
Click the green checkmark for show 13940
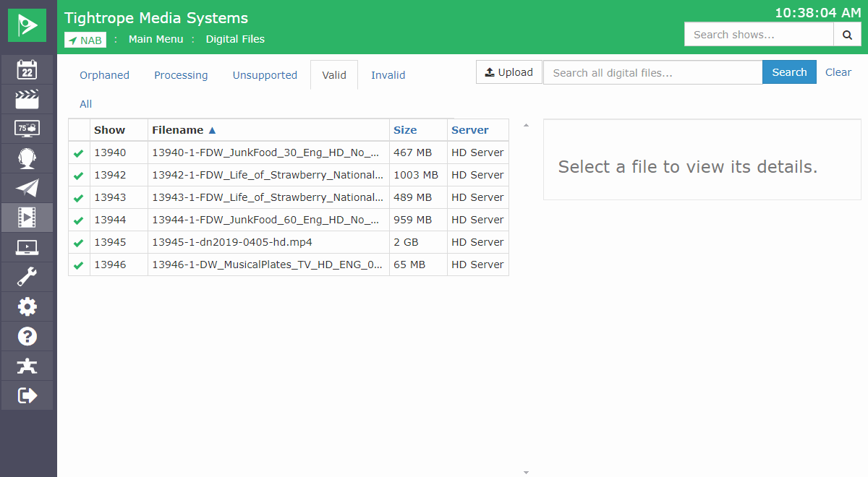tap(79, 153)
